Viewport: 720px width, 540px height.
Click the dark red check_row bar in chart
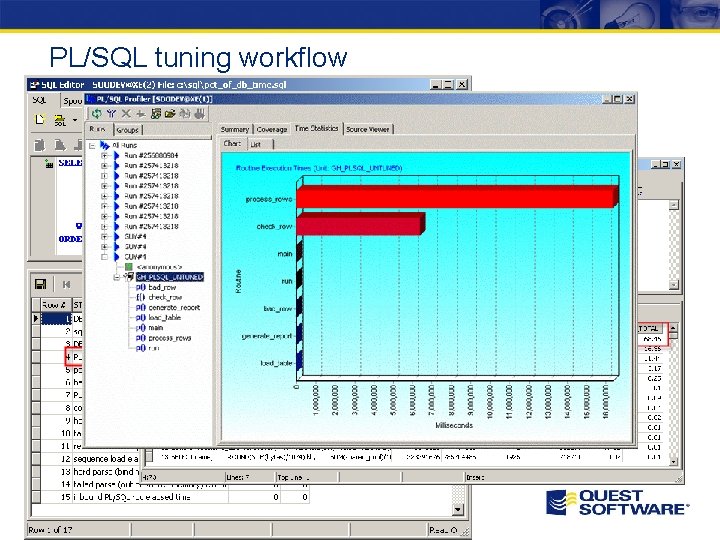360,223
